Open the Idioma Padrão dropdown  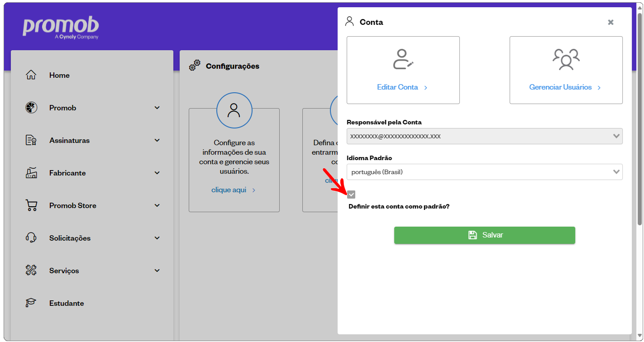(x=484, y=172)
